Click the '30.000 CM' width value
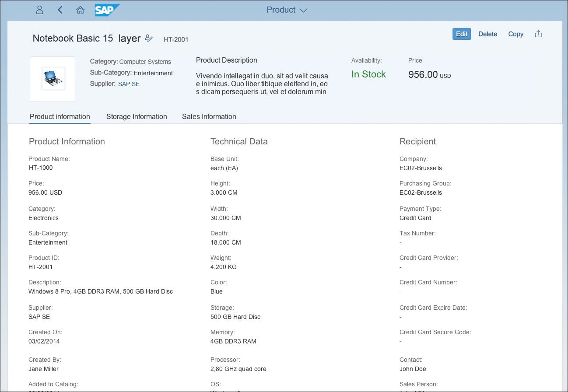The width and height of the screenshot is (568, 392). (226, 218)
